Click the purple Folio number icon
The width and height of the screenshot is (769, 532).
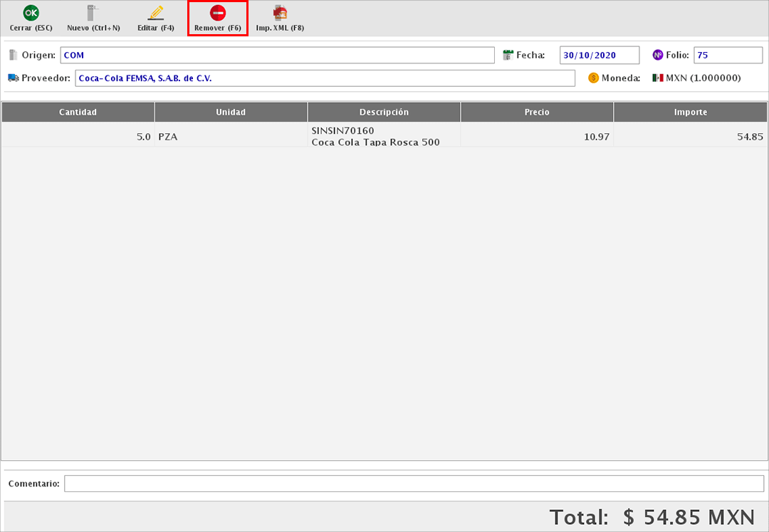coord(658,55)
